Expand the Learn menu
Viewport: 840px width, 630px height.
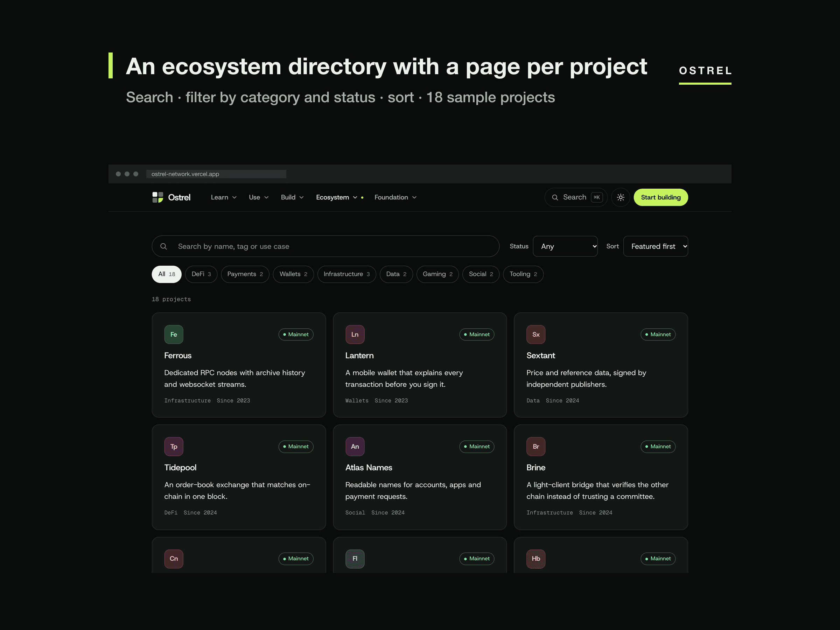[224, 197]
